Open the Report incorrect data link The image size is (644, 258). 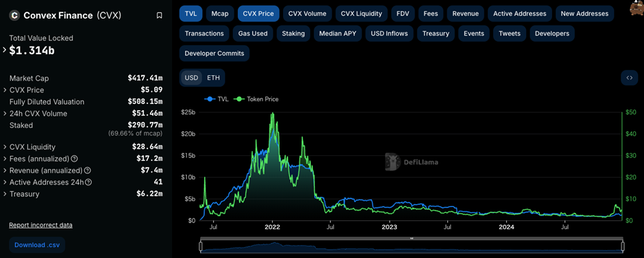click(40, 225)
